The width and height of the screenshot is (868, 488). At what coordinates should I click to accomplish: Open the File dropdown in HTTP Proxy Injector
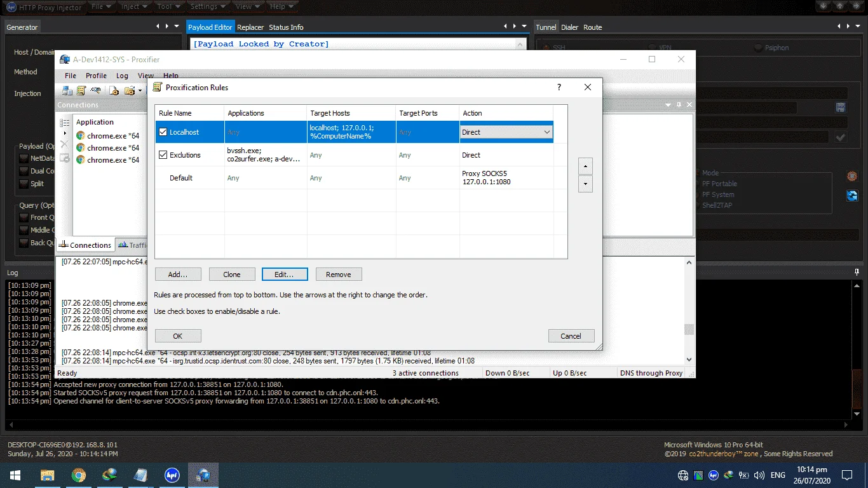coord(101,6)
